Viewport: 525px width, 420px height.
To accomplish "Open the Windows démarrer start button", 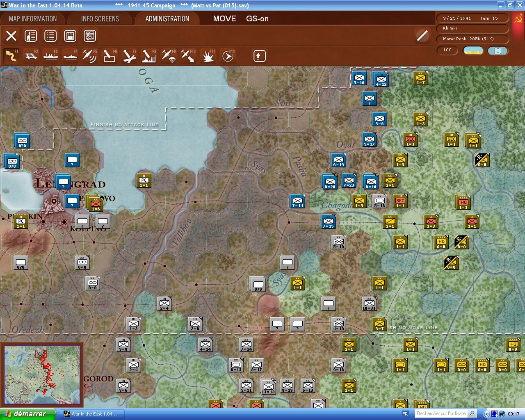I will click(27, 414).
